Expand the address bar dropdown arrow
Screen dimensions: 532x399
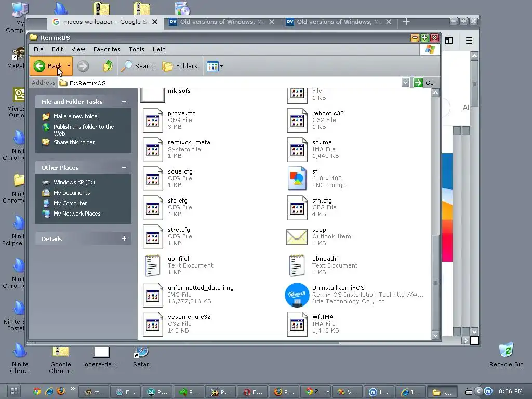point(405,83)
